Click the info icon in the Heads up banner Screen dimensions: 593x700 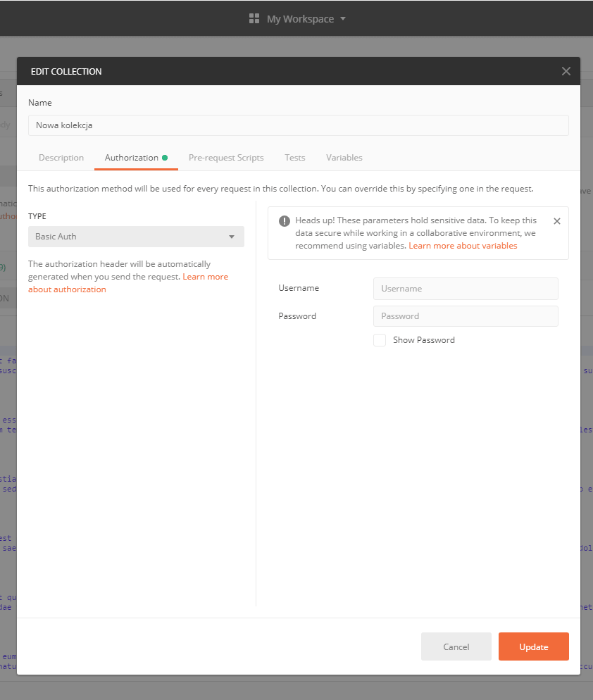click(x=284, y=220)
